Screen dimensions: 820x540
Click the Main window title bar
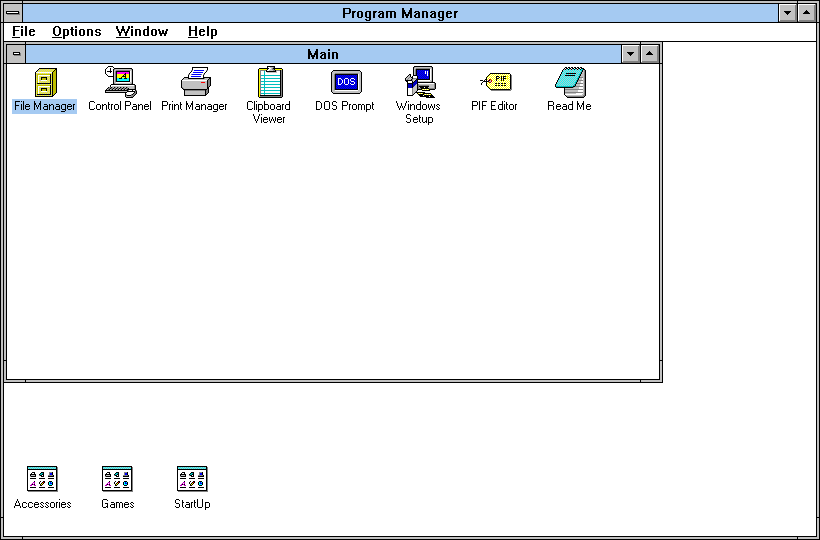tap(323, 54)
